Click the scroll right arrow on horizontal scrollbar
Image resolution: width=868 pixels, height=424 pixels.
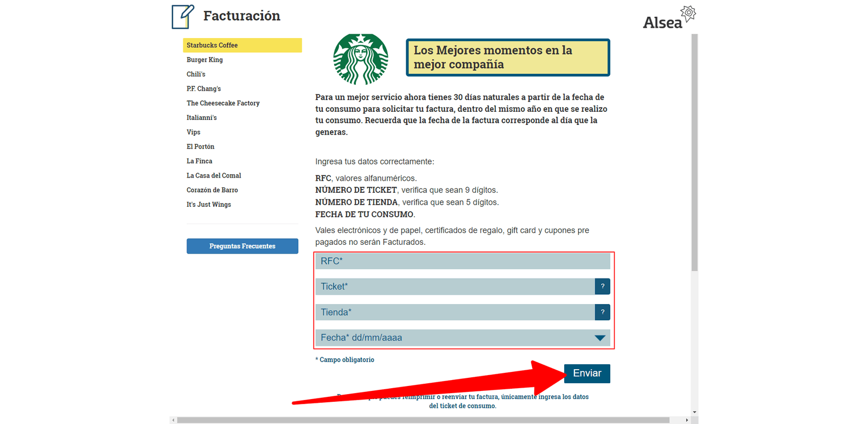(x=687, y=420)
